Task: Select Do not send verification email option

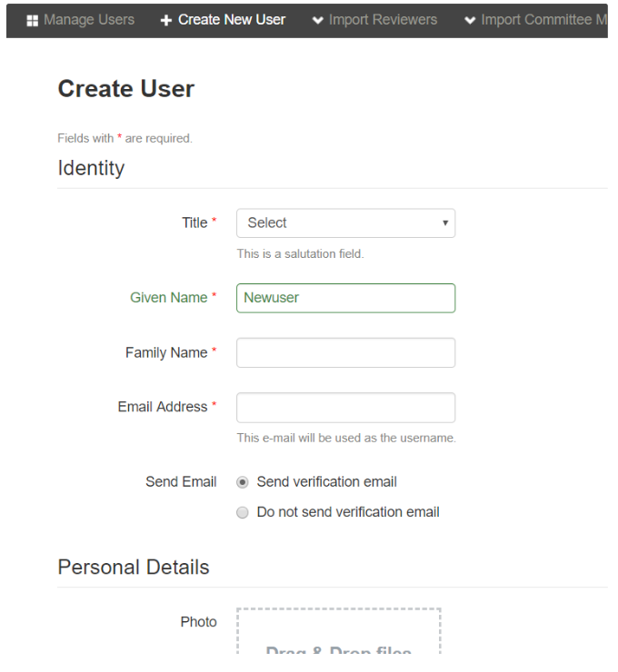Action: click(x=243, y=512)
